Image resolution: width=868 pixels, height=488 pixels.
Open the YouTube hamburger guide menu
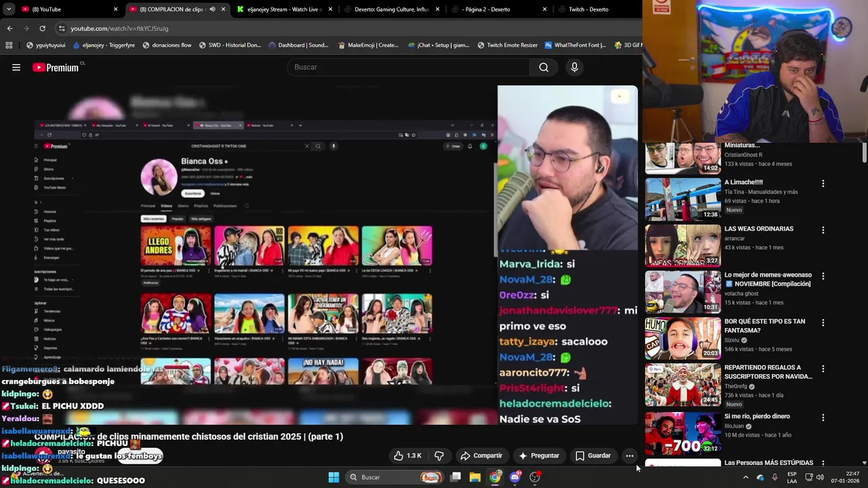[16, 67]
